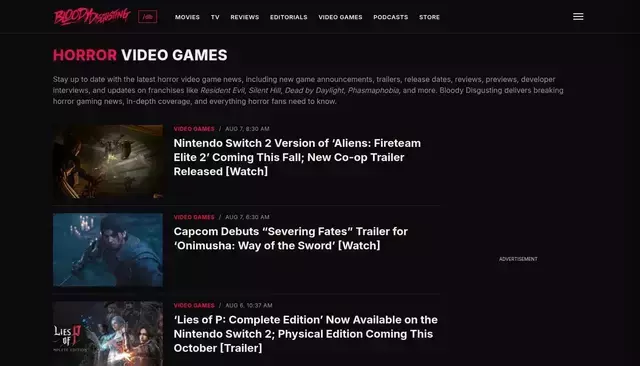Open the Lies of P Complete Edition headline
The height and width of the screenshot is (366, 640).
[305, 334]
